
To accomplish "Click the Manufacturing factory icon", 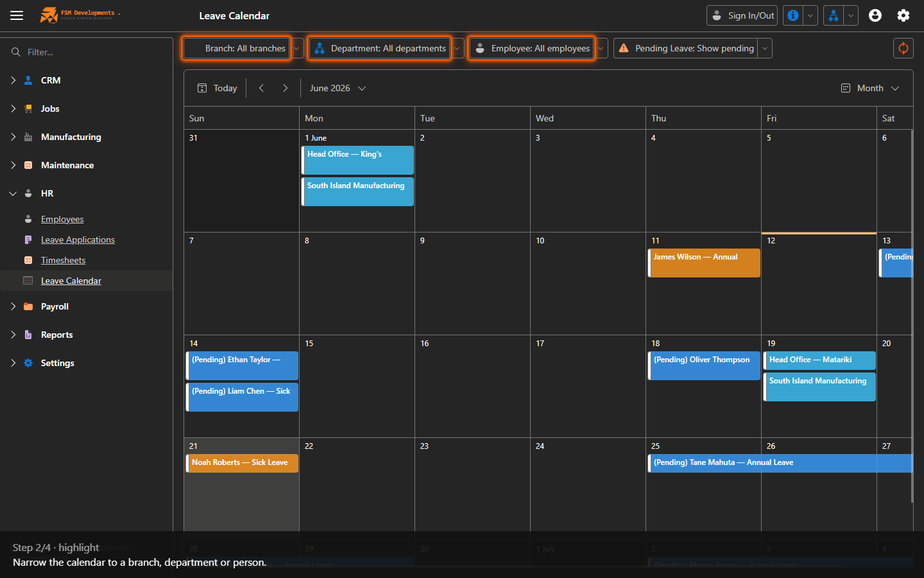I will point(28,137).
